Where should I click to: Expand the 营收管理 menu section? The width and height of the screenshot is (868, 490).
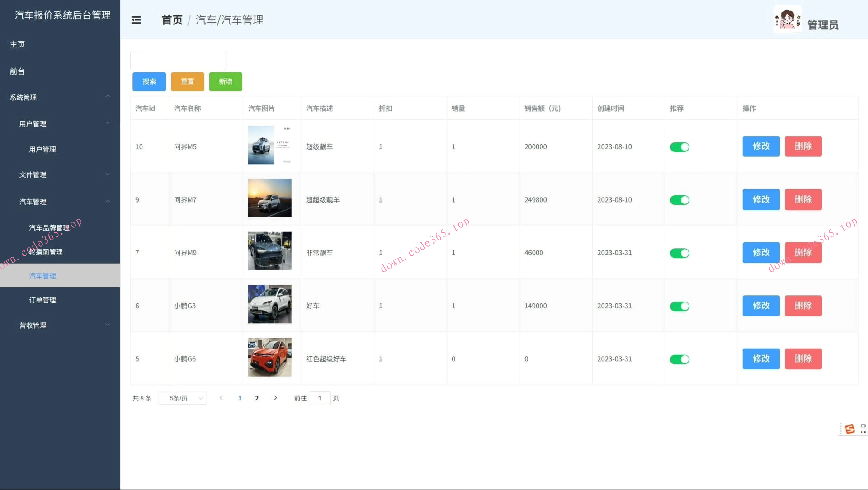(x=33, y=325)
